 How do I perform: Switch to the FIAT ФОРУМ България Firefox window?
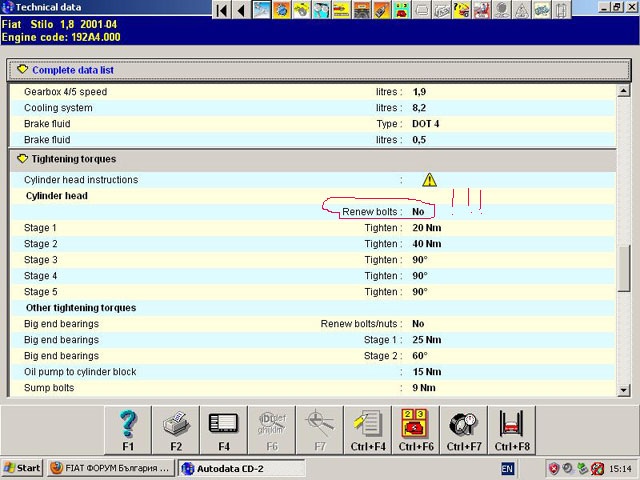[110, 468]
